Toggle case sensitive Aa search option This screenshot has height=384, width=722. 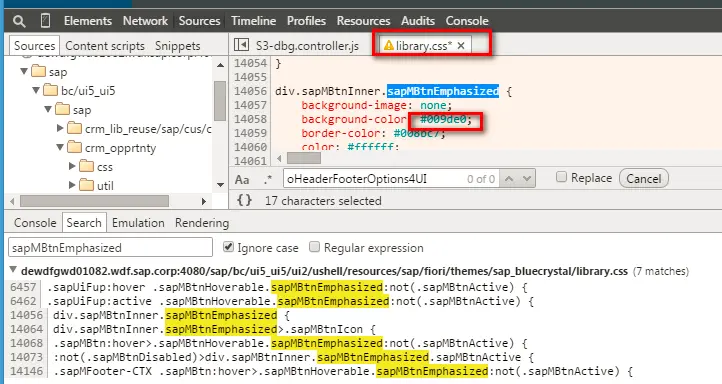242,179
